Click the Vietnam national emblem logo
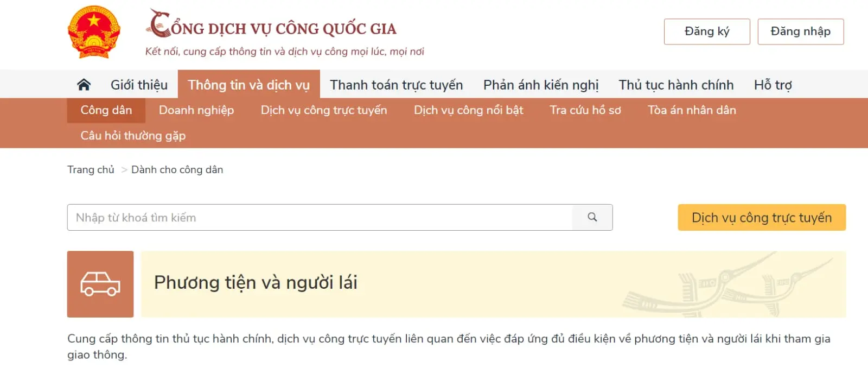 click(94, 33)
